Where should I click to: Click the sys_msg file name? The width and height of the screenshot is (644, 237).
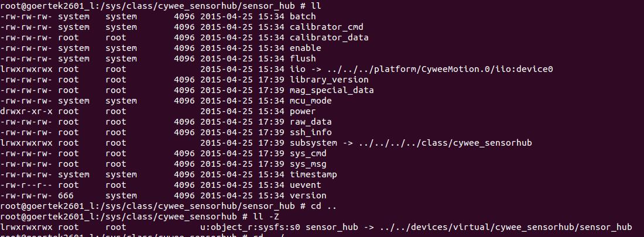point(308,164)
